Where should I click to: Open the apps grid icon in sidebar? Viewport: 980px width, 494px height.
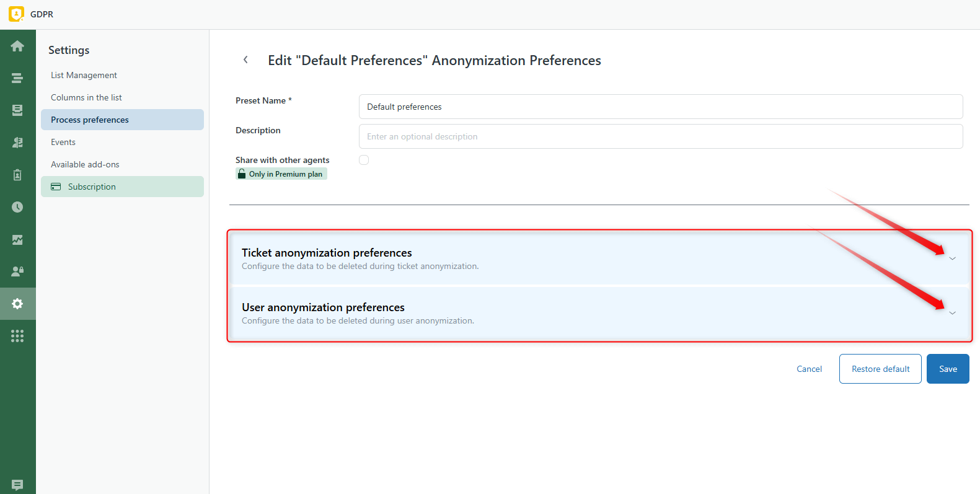[17, 336]
